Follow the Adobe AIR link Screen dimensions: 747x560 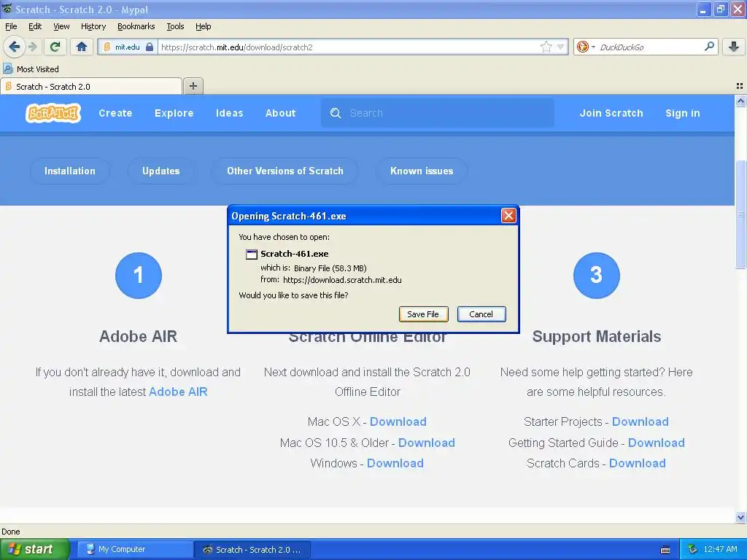click(178, 392)
